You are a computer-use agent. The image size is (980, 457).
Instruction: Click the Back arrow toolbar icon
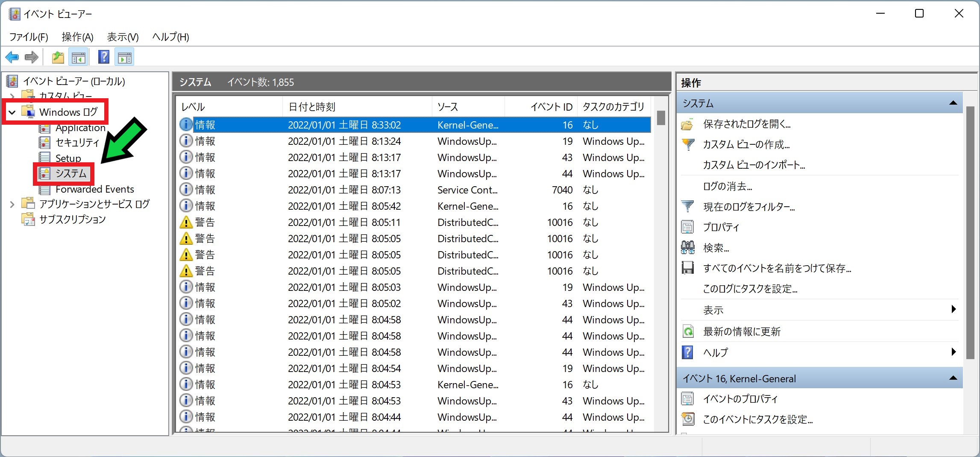click(x=12, y=57)
